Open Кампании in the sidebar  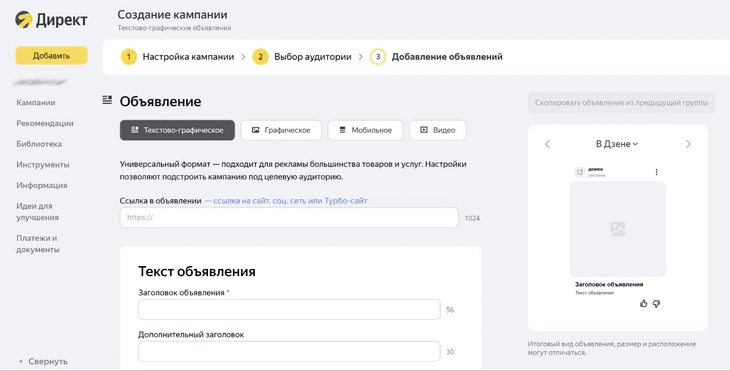coord(36,102)
